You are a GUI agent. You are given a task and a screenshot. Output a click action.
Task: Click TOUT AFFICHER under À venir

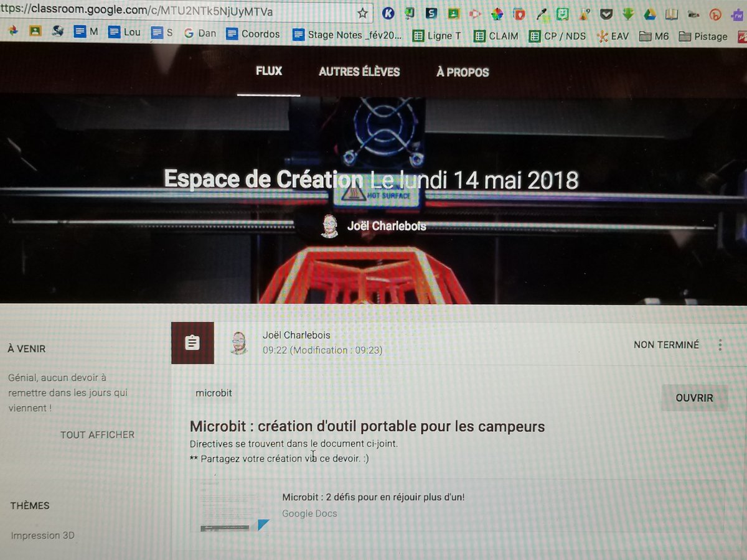point(97,434)
